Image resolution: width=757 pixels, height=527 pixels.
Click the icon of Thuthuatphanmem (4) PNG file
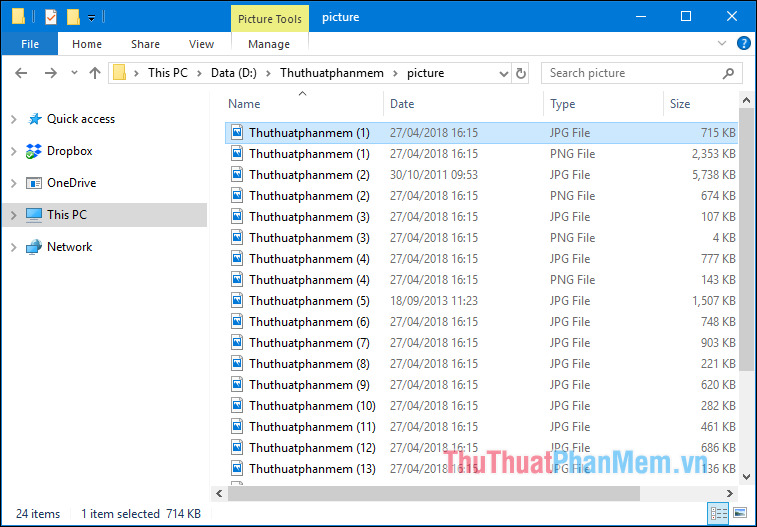tap(237, 279)
